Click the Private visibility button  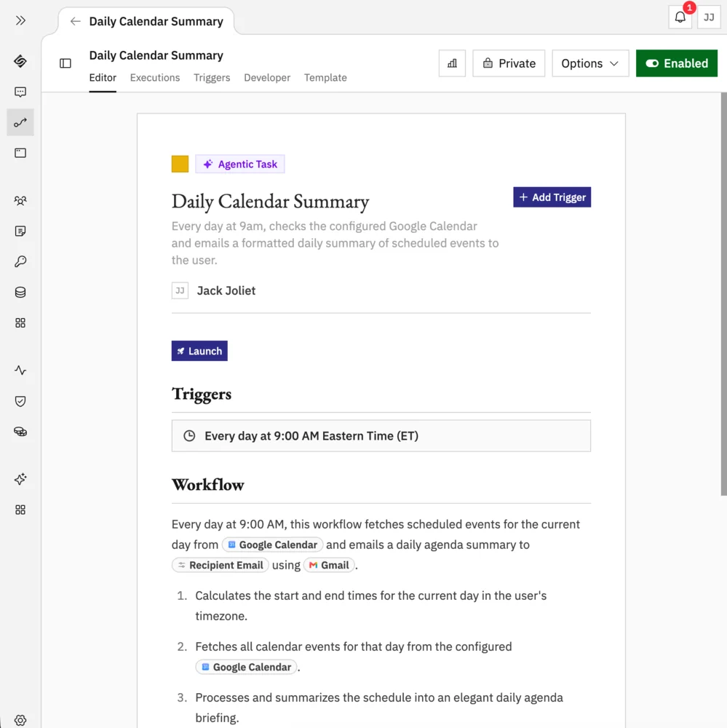tap(509, 63)
